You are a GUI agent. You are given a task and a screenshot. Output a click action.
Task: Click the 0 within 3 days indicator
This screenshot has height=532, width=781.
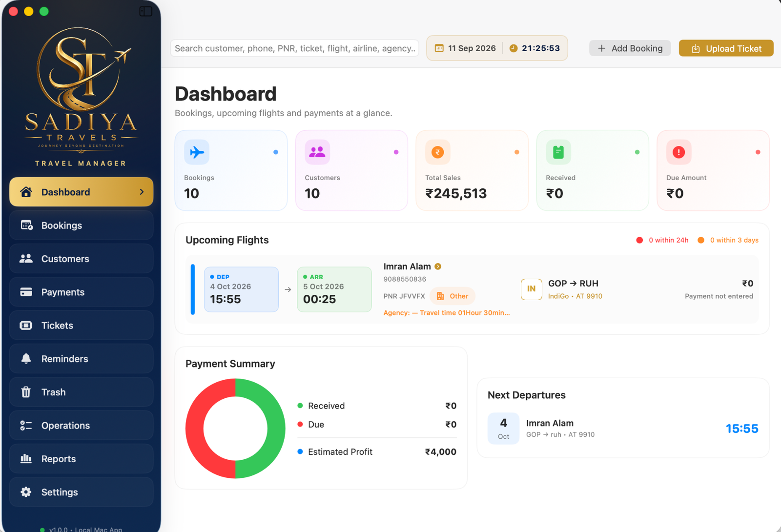[728, 240]
